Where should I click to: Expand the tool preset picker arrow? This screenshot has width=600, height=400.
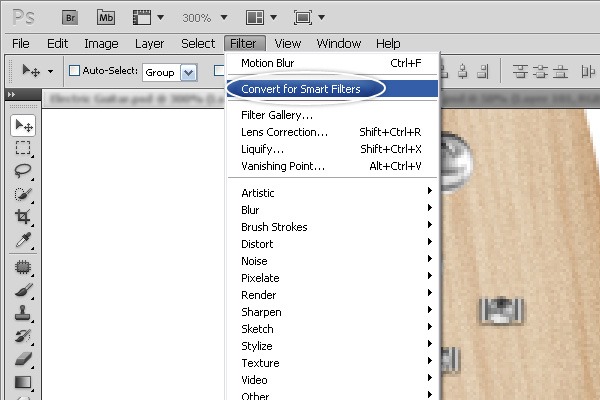pyautogui.click(x=51, y=71)
